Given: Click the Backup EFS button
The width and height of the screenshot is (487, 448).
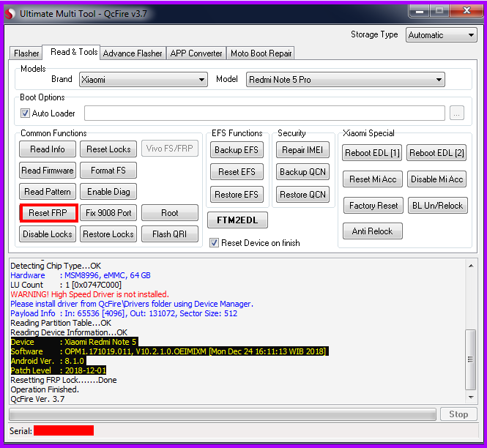Looking at the screenshot, I should pyautogui.click(x=237, y=150).
